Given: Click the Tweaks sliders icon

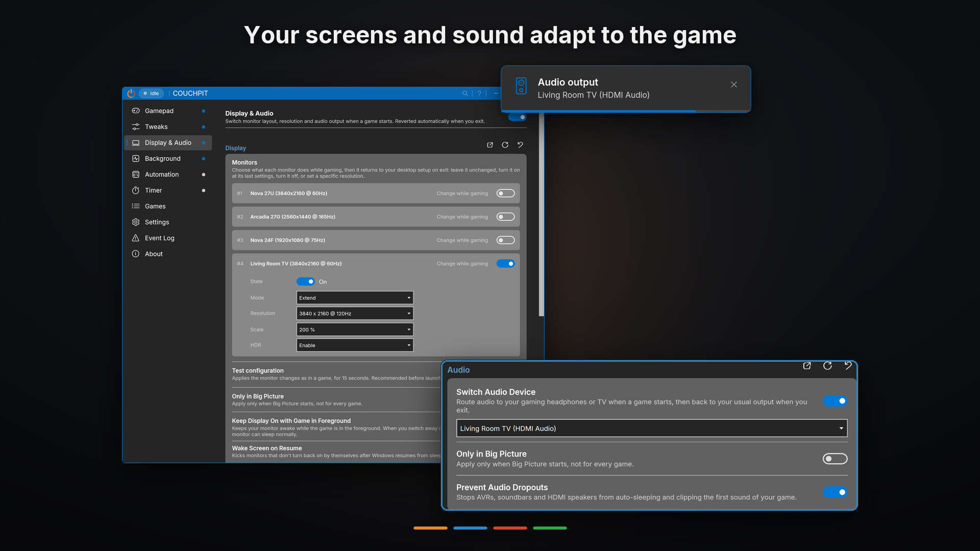Looking at the screenshot, I should coord(136,127).
